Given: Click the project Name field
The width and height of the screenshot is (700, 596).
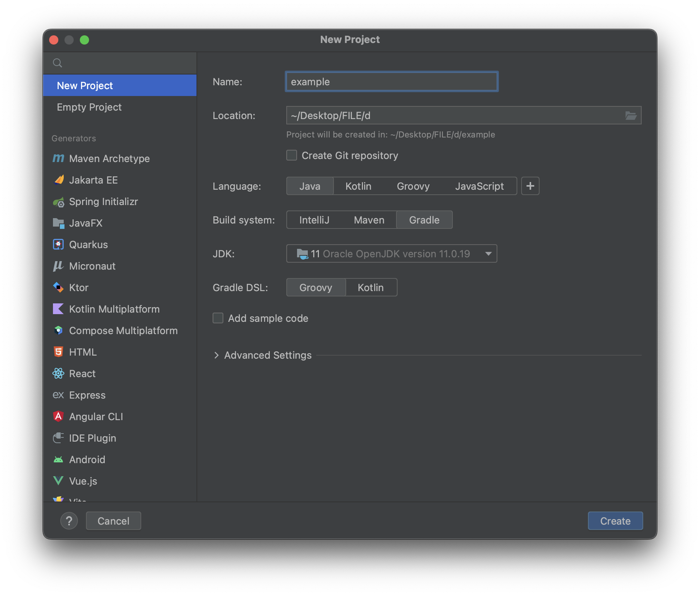Looking at the screenshot, I should pyautogui.click(x=391, y=81).
